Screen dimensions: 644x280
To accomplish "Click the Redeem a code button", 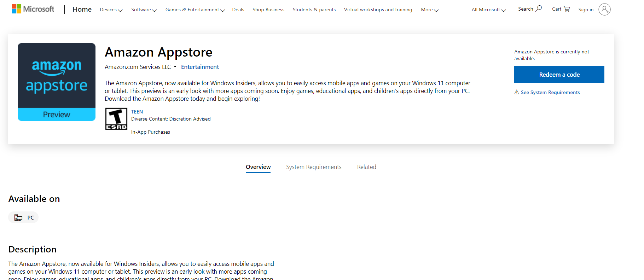I will coord(559,75).
